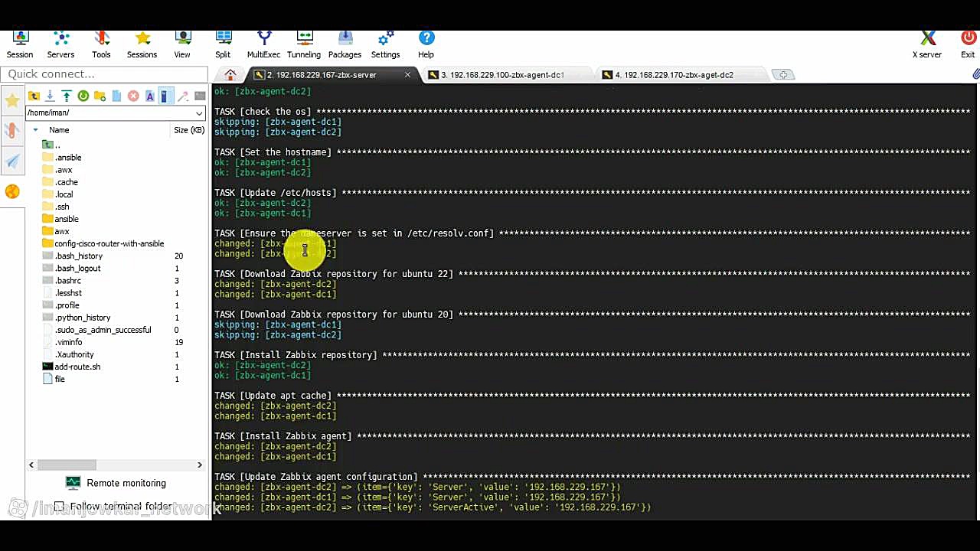Viewport: 980px width, 551px height.
Task: Start the X server
Action: point(927,45)
